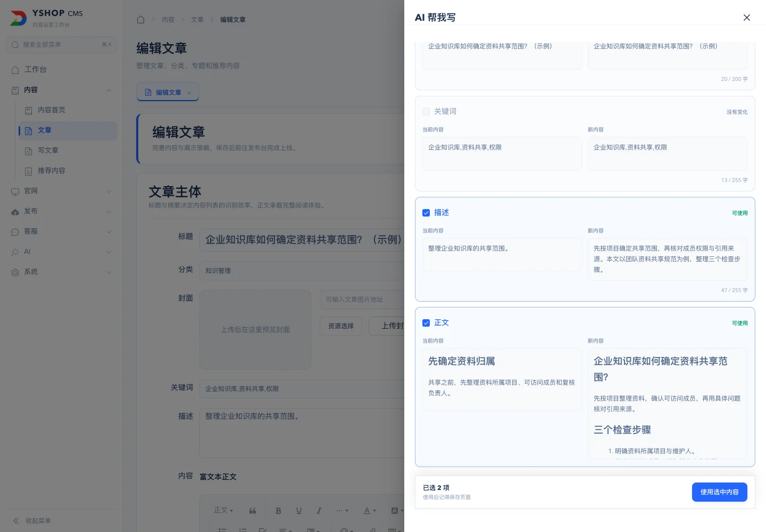Open the more formatting ellipsis menu
Image resolution: width=766 pixels, height=532 pixels.
[343, 511]
